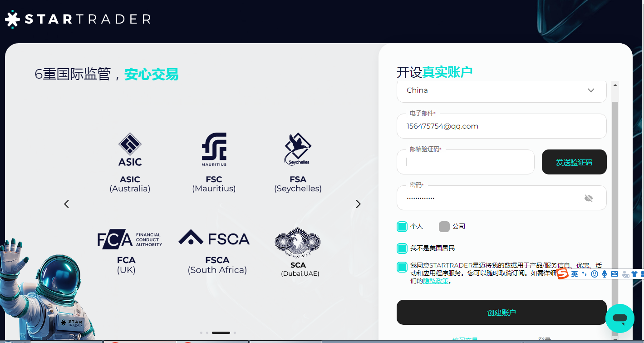Click the '(South Africa)' caption text
Screen dimensions: 644x343
click(217, 270)
